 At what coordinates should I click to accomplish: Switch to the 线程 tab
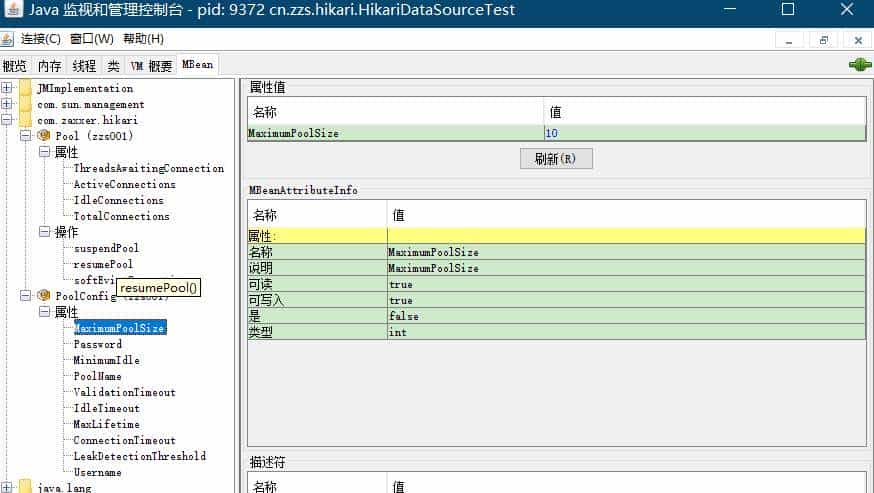[x=84, y=66]
